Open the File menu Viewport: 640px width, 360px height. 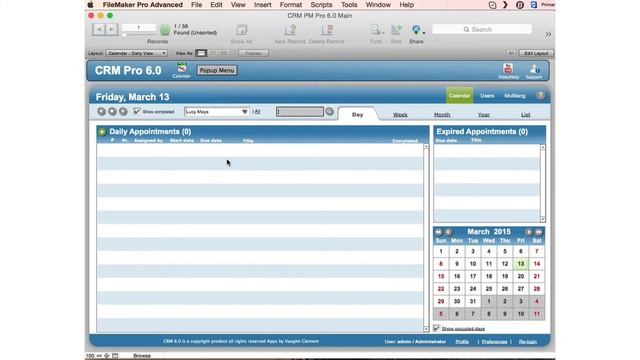[196, 5]
